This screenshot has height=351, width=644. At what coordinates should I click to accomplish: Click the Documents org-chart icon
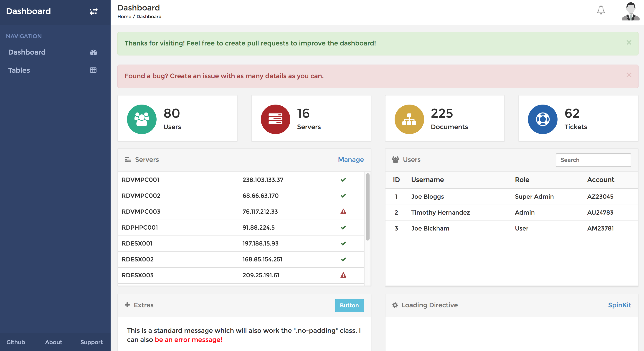408,119
